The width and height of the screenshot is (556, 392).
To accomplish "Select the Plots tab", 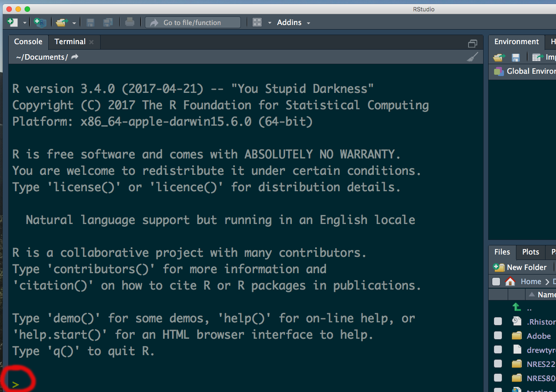I will point(530,252).
